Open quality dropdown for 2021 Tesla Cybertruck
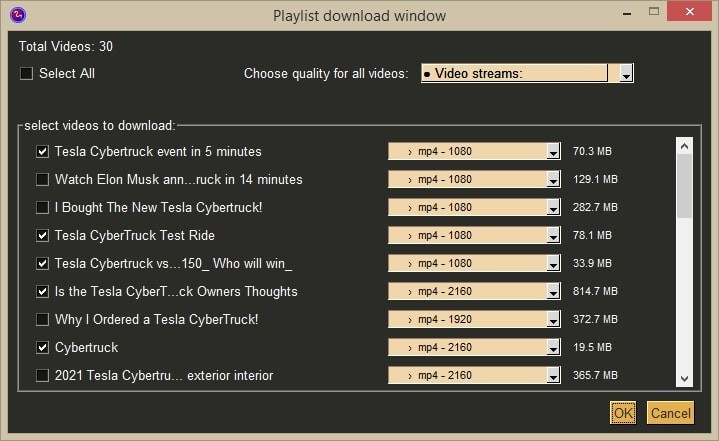 (553, 376)
